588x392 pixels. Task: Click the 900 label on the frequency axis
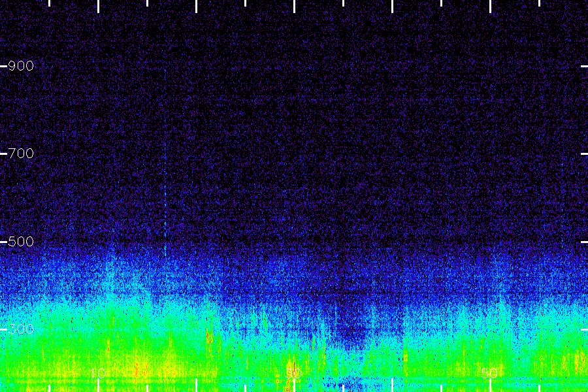tap(21, 66)
